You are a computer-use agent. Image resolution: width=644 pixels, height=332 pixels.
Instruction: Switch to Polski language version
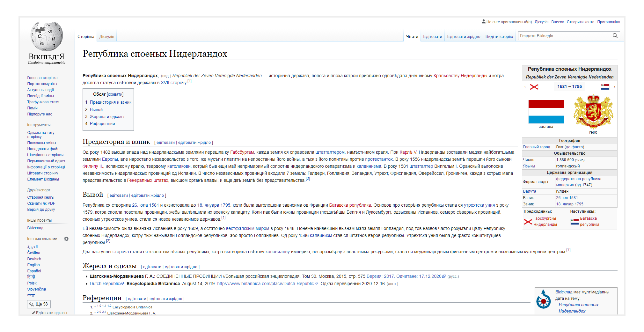pos(32,283)
